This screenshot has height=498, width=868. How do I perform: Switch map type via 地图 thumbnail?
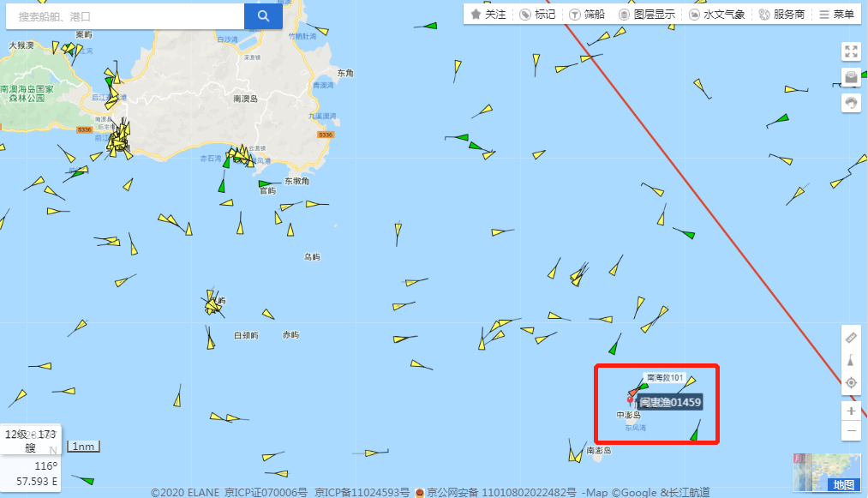click(827, 472)
